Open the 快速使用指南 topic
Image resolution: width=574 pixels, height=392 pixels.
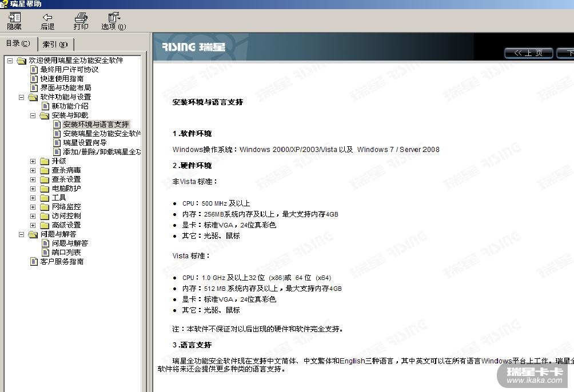click(62, 79)
